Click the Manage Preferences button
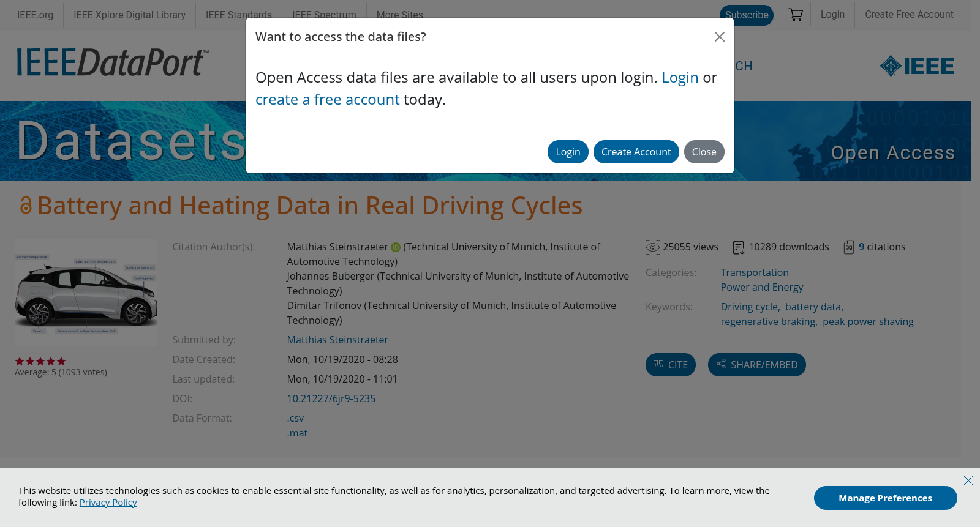This screenshot has width=980, height=527. (885, 498)
